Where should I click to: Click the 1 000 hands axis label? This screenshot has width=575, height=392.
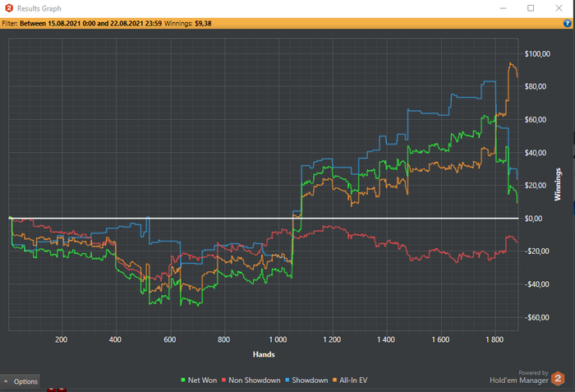coord(278,339)
